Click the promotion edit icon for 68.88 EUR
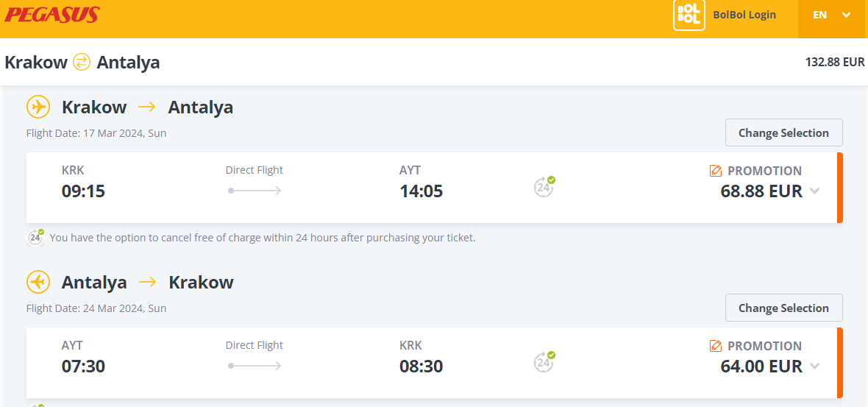This screenshot has height=407, width=868. [x=715, y=171]
